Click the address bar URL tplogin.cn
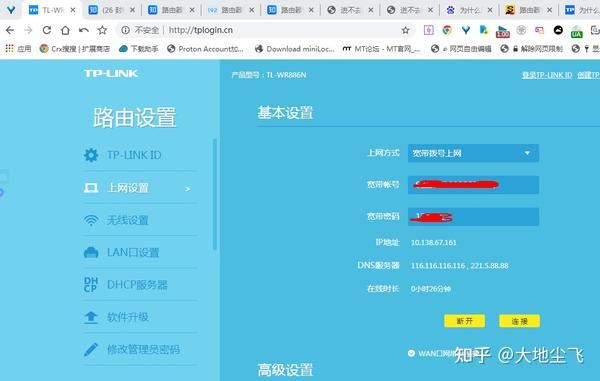This screenshot has height=381, width=600. tap(201, 30)
